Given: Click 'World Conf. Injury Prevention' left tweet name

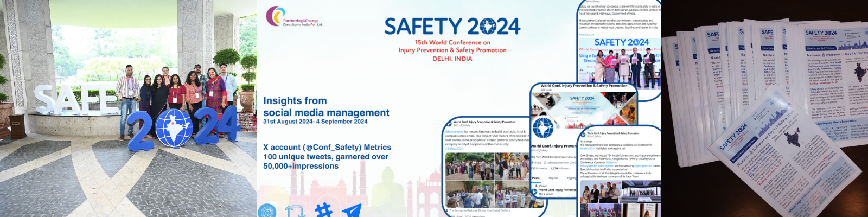Looking at the screenshot, I should point(484,122).
